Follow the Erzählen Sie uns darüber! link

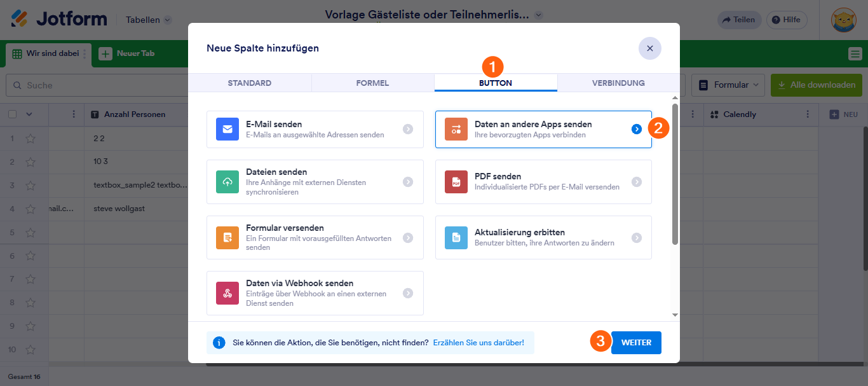(x=478, y=343)
